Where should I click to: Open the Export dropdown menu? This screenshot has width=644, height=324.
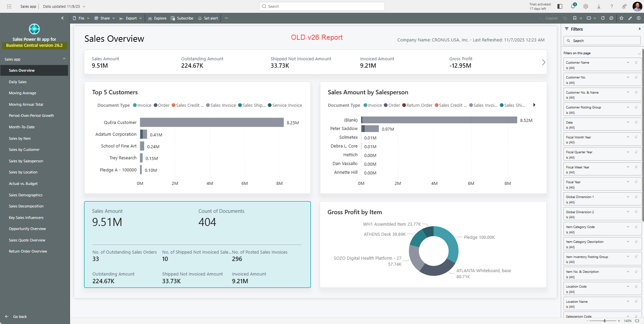(x=131, y=18)
